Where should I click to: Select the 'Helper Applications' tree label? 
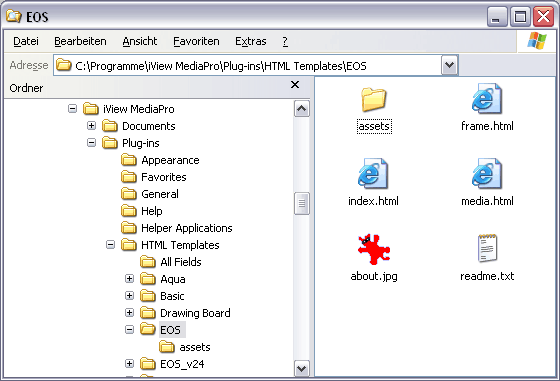187,228
